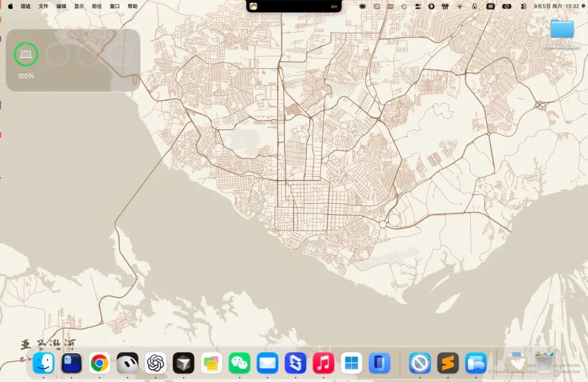
Task: Open the Windows logo app in the Dock
Action: click(351, 363)
